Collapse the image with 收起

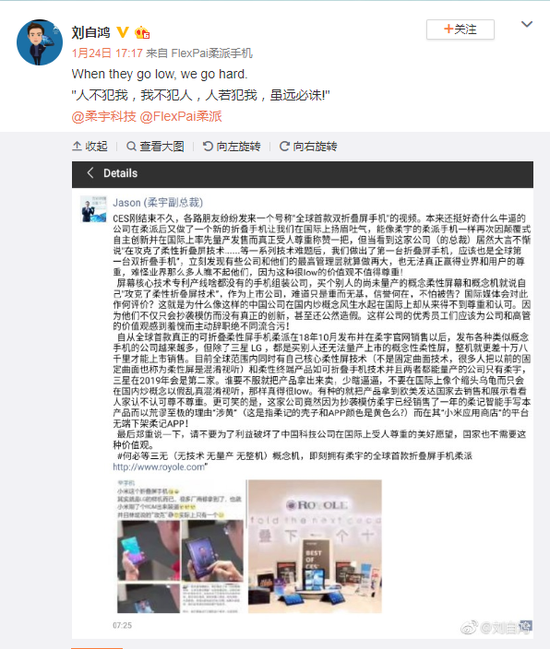coord(90,146)
